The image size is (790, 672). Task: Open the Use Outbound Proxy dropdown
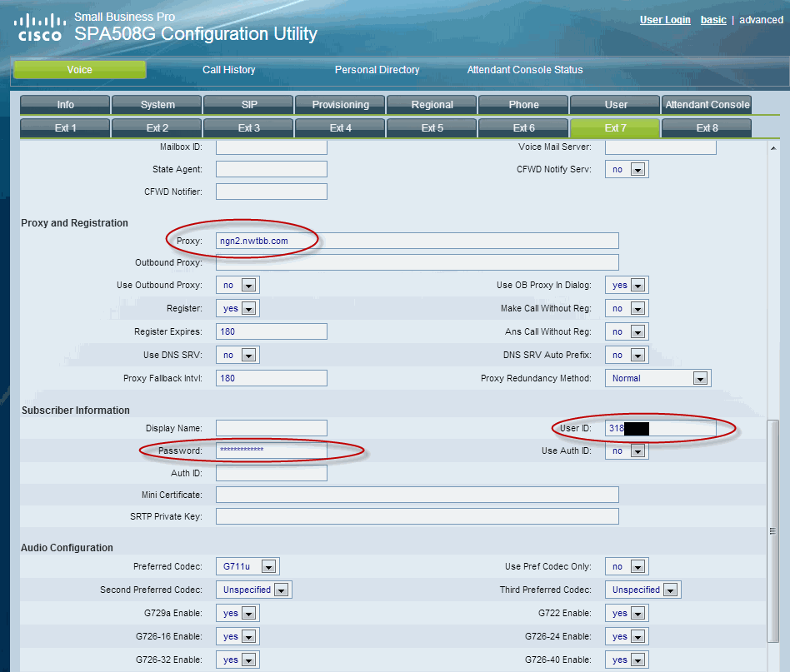tap(237, 285)
